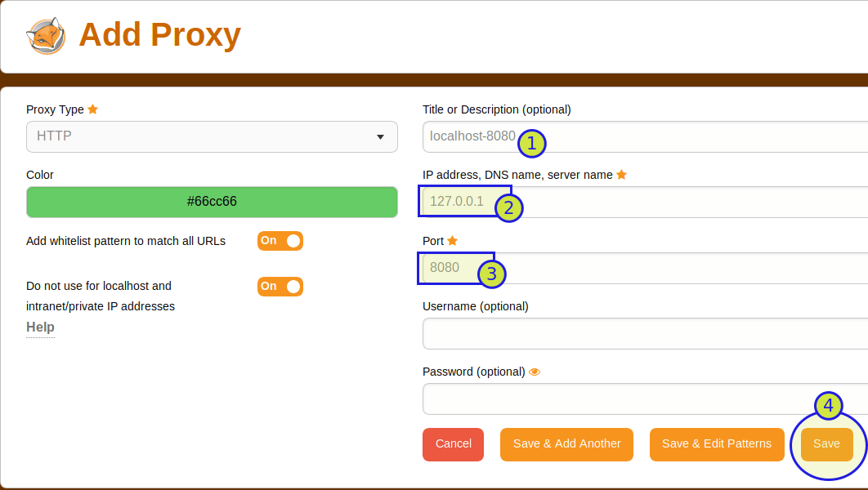This screenshot has height=490, width=868.
Task: Click the Proxy Type label
Action: (x=55, y=109)
